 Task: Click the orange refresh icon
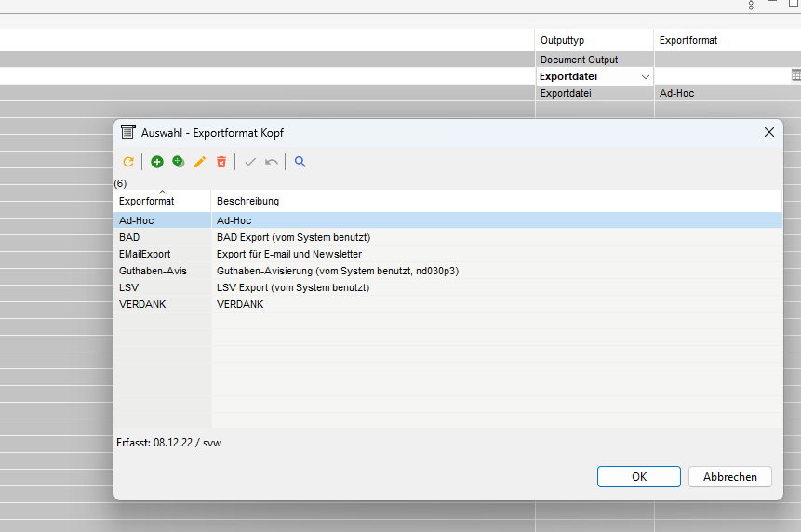point(128,162)
